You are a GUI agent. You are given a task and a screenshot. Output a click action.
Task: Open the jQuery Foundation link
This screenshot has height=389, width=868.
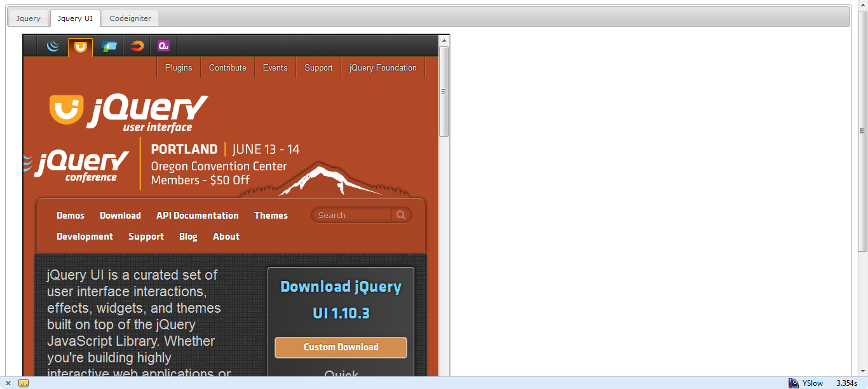pyautogui.click(x=383, y=68)
